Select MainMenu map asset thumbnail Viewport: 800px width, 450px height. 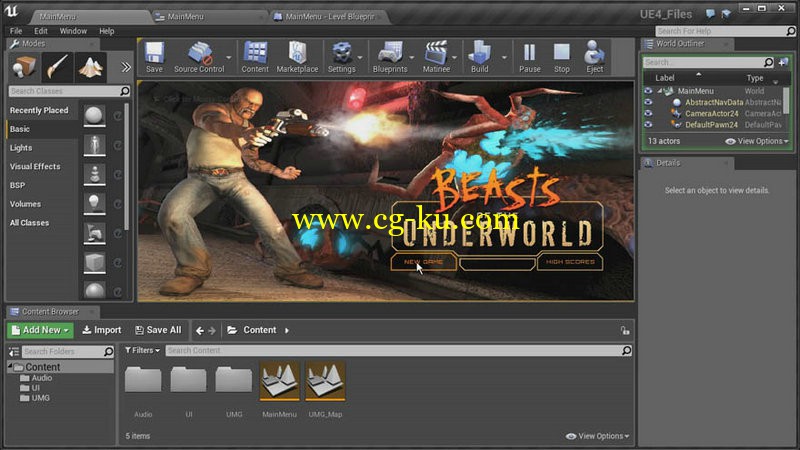[x=280, y=381]
